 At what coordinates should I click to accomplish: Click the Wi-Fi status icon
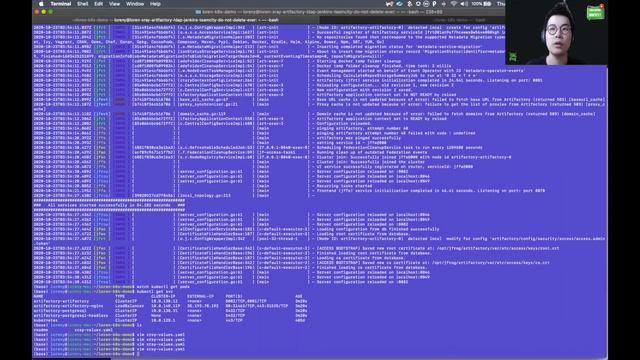click(x=453, y=4)
